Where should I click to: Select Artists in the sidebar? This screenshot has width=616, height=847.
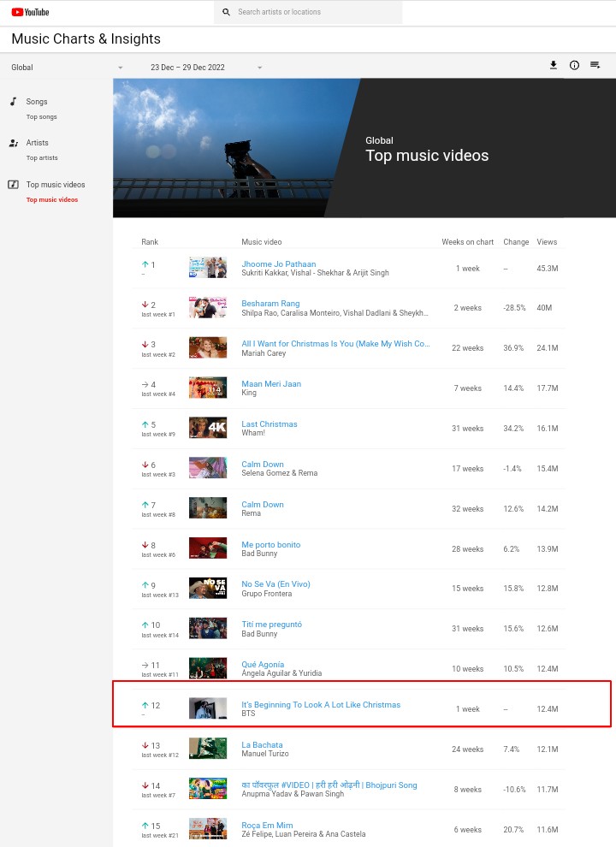(x=38, y=143)
